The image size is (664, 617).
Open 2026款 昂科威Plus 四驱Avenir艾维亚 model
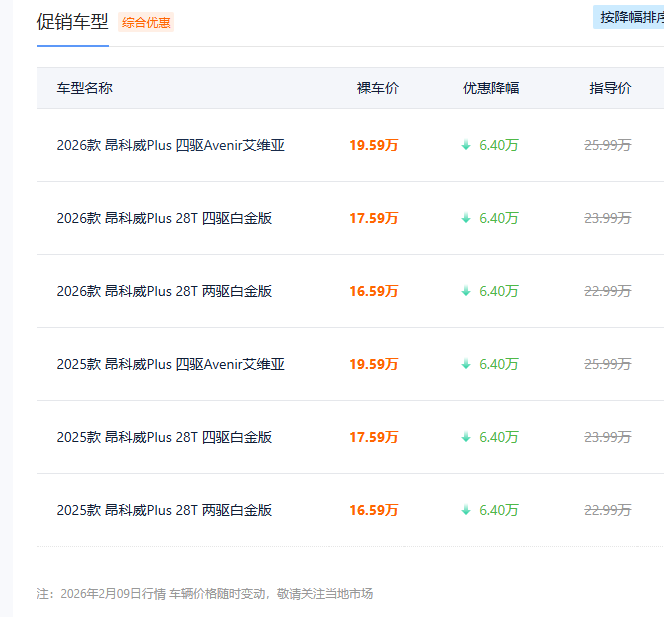point(170,145)
